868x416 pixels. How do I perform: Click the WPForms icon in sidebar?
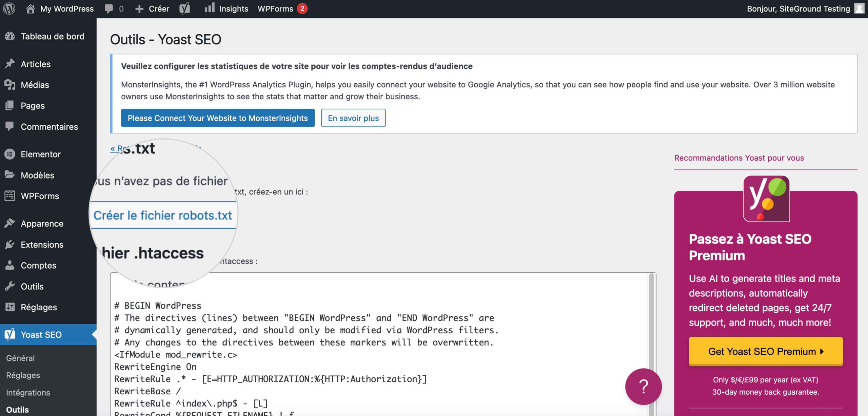click(10, 196)
